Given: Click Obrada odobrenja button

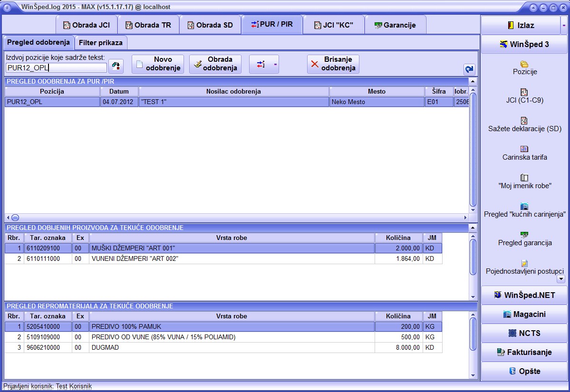Looking at the screenshot, I should pyautogui.click(x=215, y=64).
